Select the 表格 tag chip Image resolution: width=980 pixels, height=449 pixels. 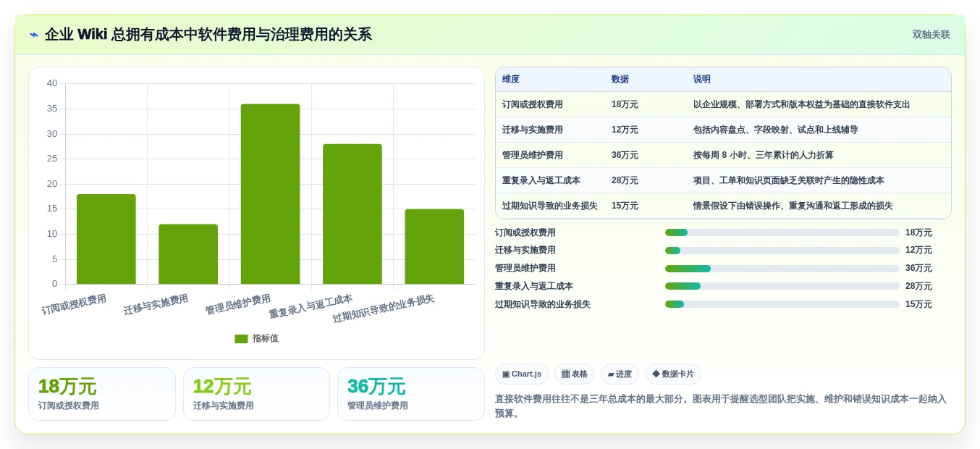(575, 374)
